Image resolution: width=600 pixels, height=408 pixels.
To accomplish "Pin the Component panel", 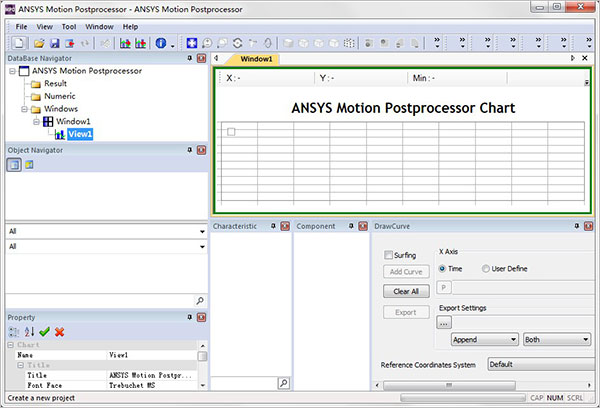I will click(351, 226).
